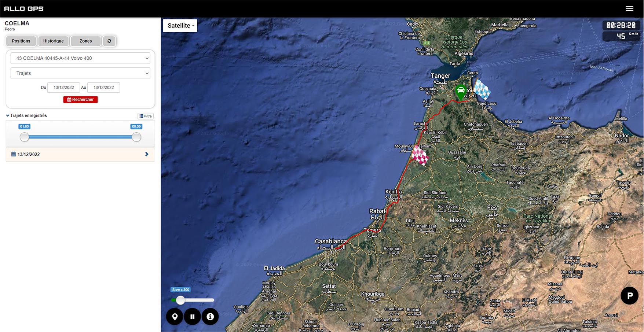Switch to the Historique tab
This screenshot has height=332, width=644.
(x=54, y=41)
